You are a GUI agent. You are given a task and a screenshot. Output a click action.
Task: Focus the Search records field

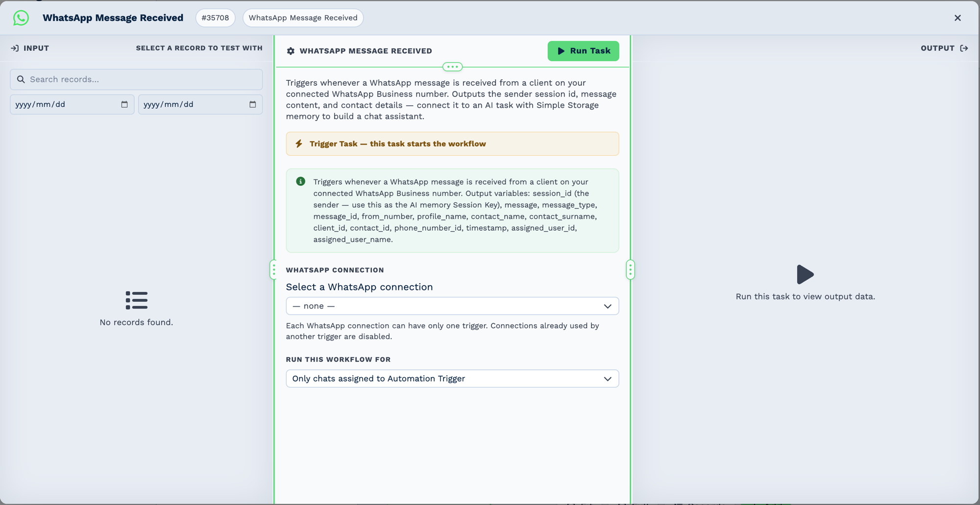pyautogui.click(x=136, y=79)
